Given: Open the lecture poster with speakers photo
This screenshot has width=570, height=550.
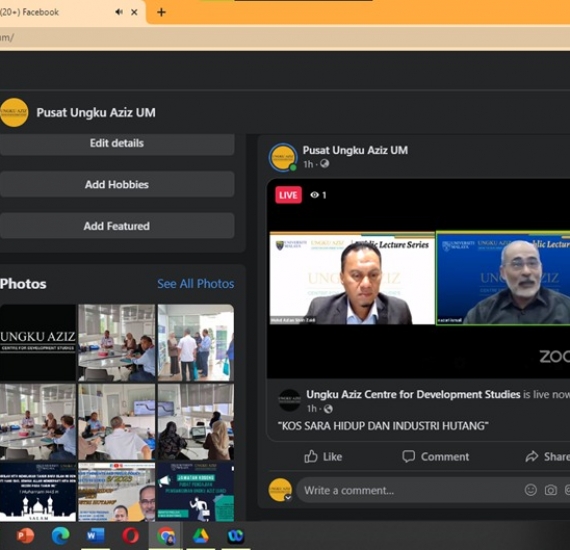Looking at the screenshot, I should 117,492.
